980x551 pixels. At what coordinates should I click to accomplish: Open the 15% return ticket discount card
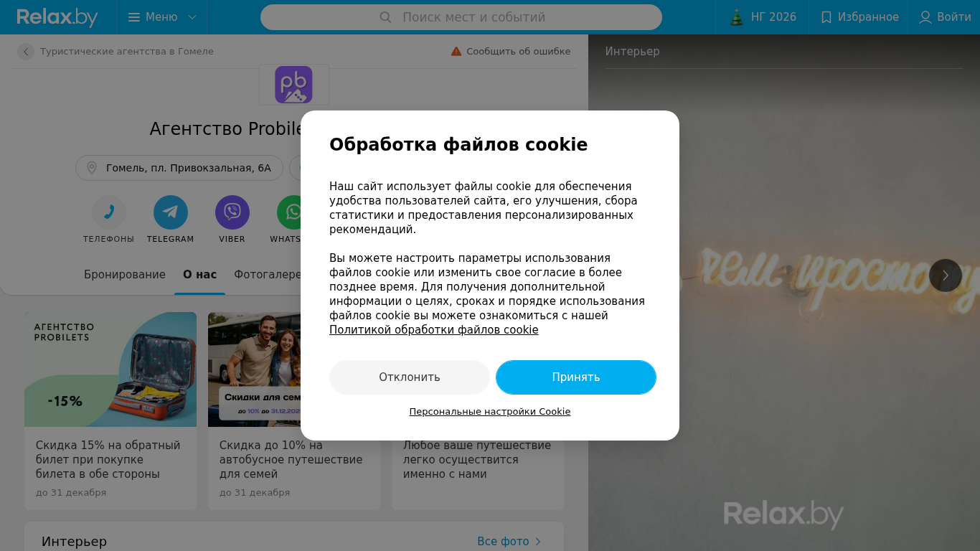point(110,410)
